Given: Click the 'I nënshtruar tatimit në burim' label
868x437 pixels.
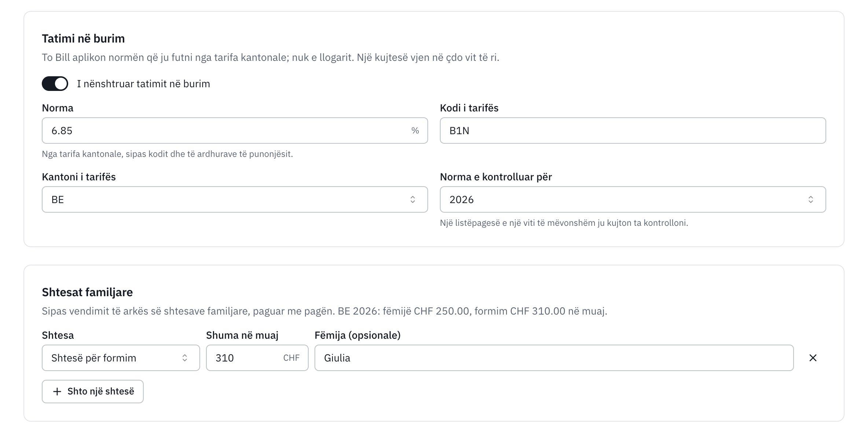Looking at the screenshot, I should [143, 84].
